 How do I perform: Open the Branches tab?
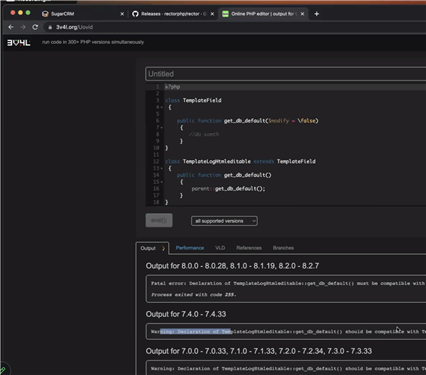coord(283,248)
